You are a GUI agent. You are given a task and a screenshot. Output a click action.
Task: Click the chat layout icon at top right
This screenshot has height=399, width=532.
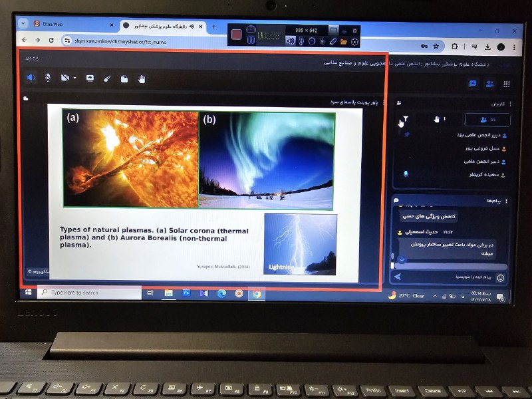[473, 84]
